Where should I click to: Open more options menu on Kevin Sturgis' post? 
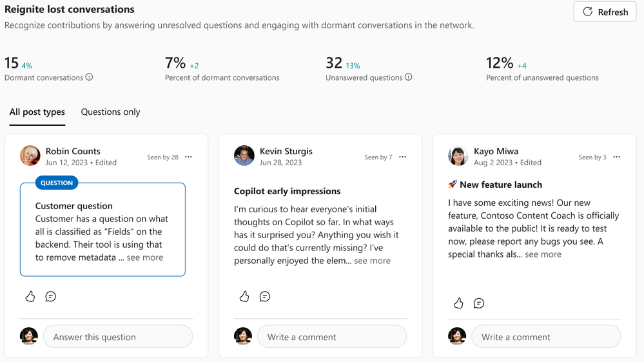[x=402, y=157]
